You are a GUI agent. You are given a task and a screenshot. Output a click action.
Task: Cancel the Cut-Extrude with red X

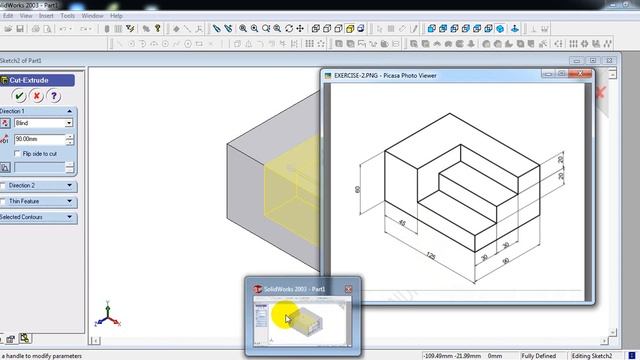click(36, 96)
